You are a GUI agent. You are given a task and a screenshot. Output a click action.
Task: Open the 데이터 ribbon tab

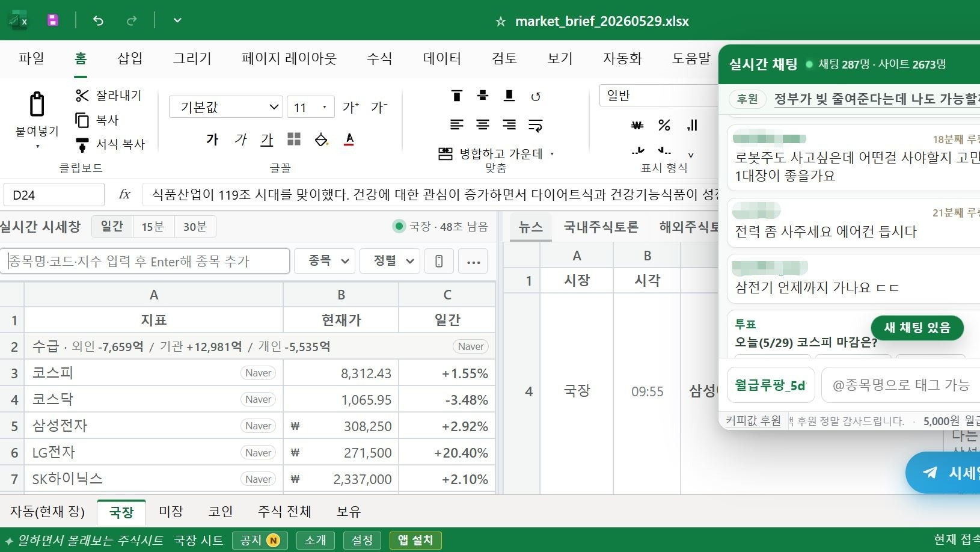tap(442, 58)
